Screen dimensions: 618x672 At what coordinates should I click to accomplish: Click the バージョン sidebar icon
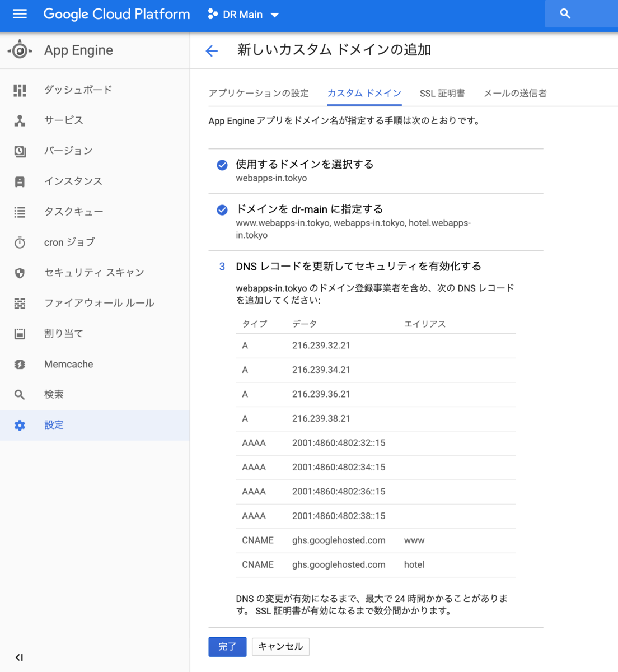point(20,151)
